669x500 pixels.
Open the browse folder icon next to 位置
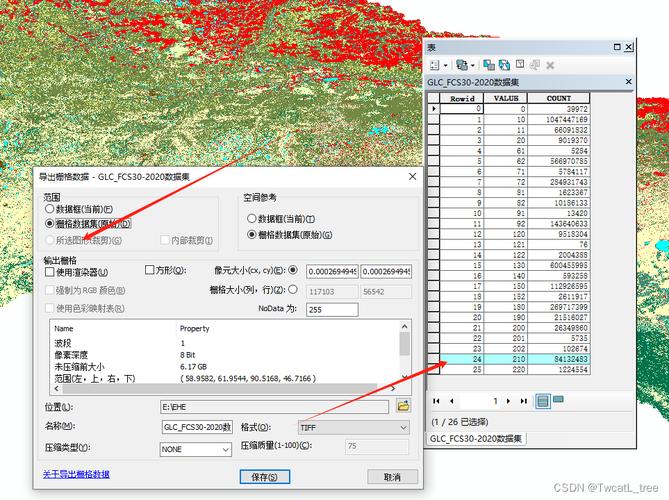[x=403, y=406]
